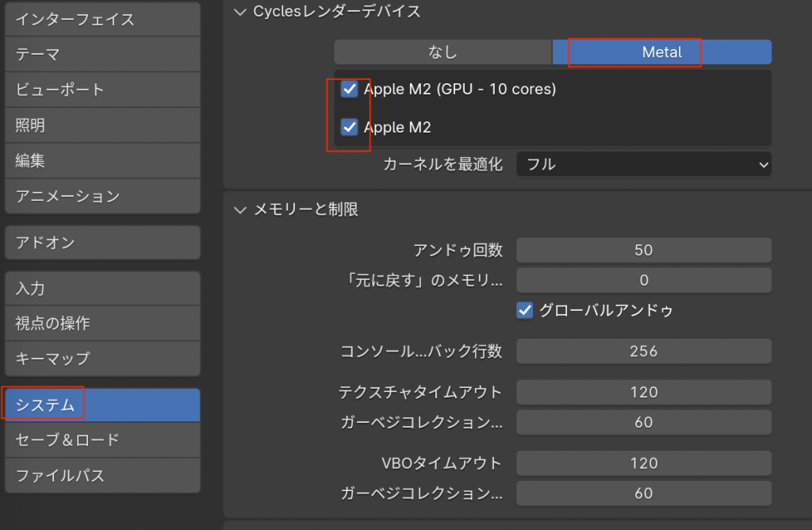
Task: Open the インターフェイス preferences section
Action: click(101, 19)
